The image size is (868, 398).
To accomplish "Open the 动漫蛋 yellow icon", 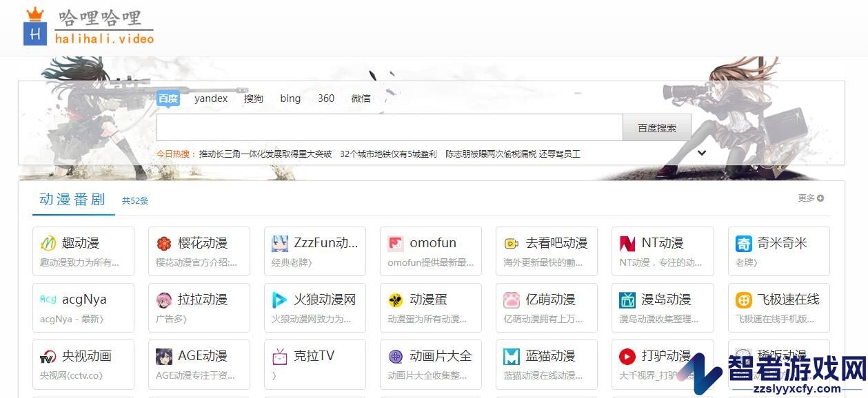I will pos(396,300).
